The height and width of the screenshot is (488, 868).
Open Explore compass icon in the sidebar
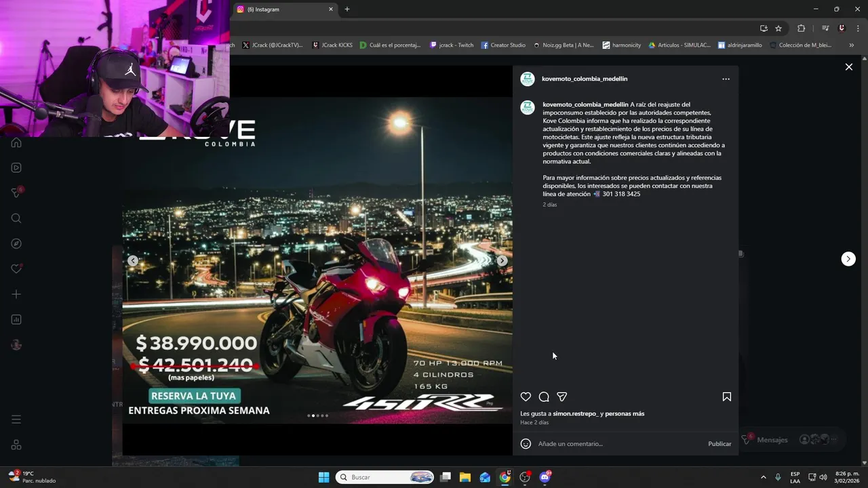[16, 244]
